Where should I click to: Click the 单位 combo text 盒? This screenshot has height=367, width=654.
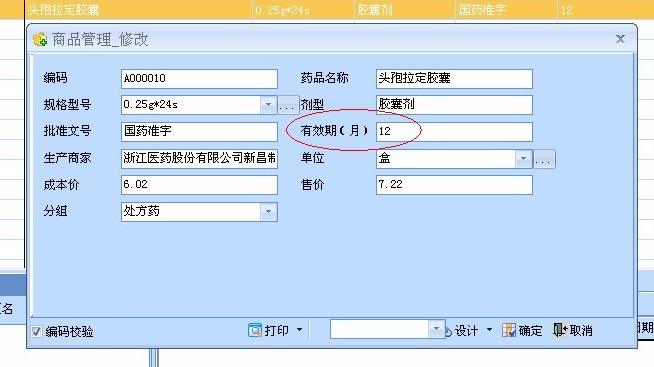tap(384, 158)
